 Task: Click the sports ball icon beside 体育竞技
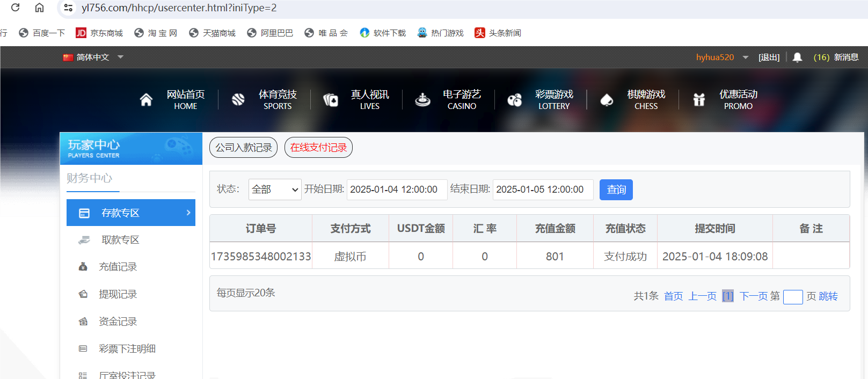[238, 100]
